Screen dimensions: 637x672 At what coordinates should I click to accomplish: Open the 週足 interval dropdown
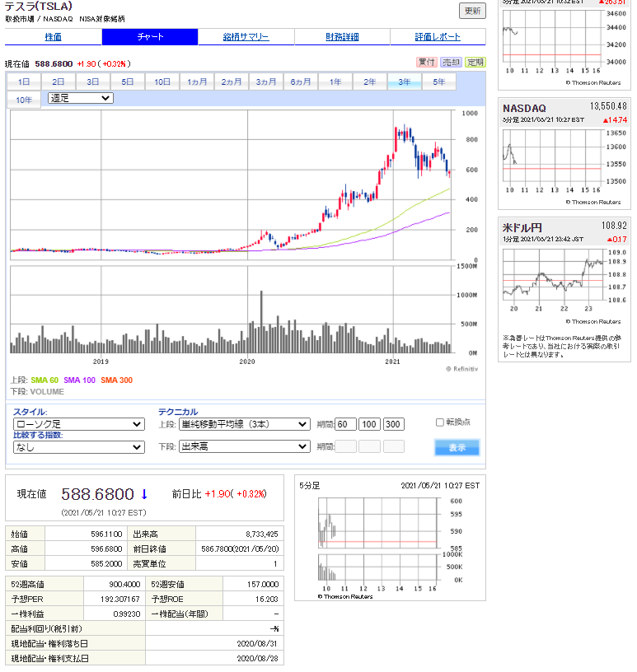point(80,98)
